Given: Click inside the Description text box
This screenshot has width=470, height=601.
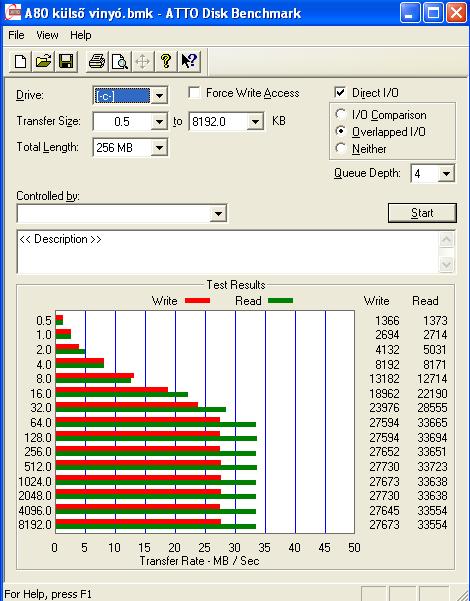Looking at the screenshot, I should (228, 252).
